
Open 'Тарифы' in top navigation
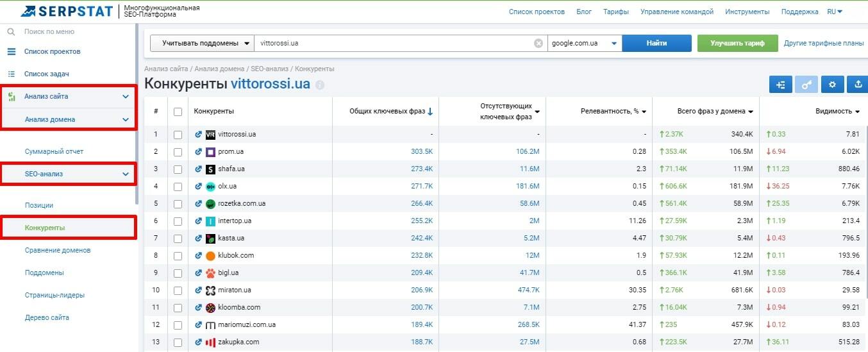[x=615, y=12]
